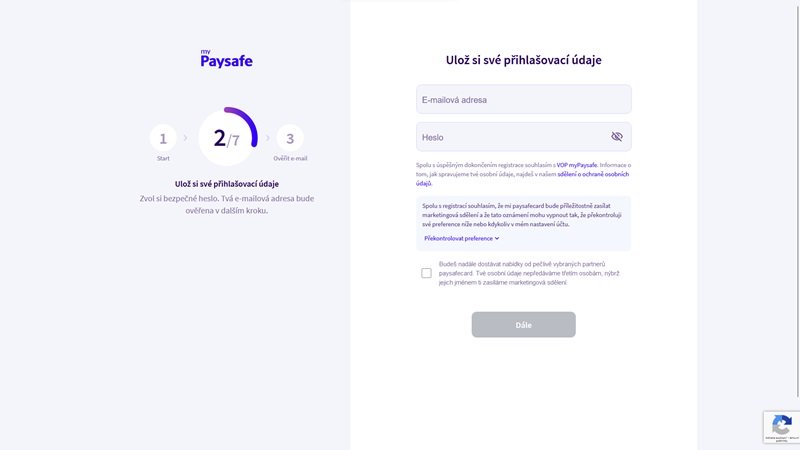Image resolution: width=800 pixels, height=450 pixels.
Task: Click into the Heslo password field
Action: (510, 136)
